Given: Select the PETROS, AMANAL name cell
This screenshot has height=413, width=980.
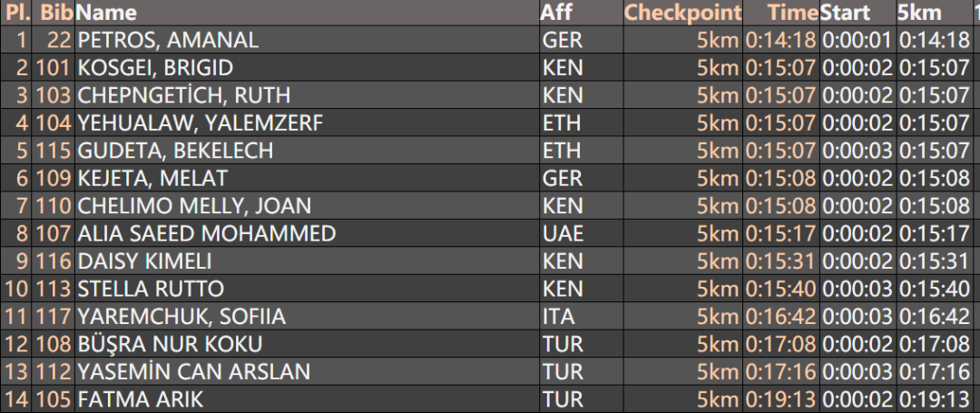Looking at the screenshot, I should click(168, 40).
